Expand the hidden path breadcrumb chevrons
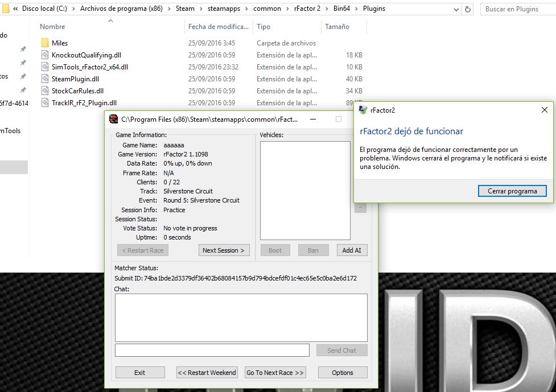Image resolution: width=556 pixels, height=392 pixels. [x=15, y=9]
